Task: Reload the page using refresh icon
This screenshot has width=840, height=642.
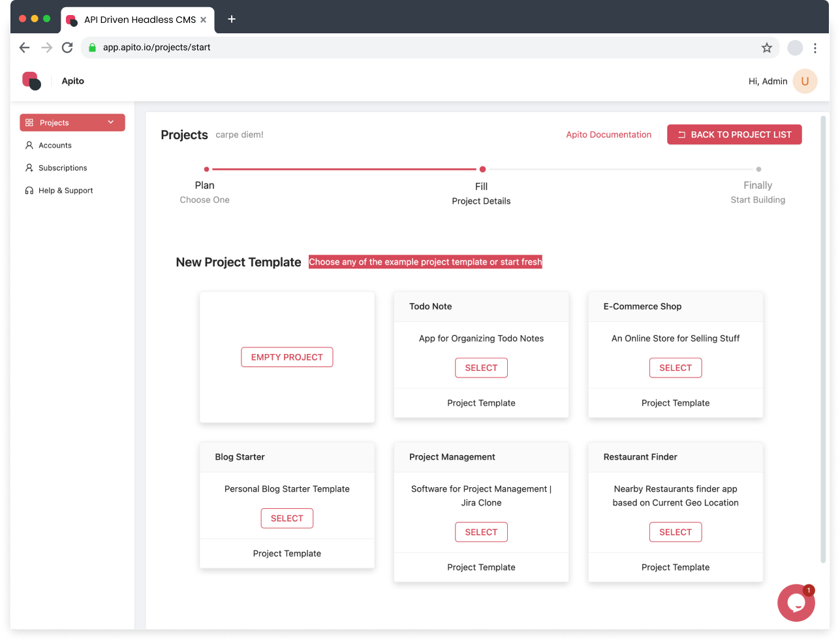Action: [67, 48]
